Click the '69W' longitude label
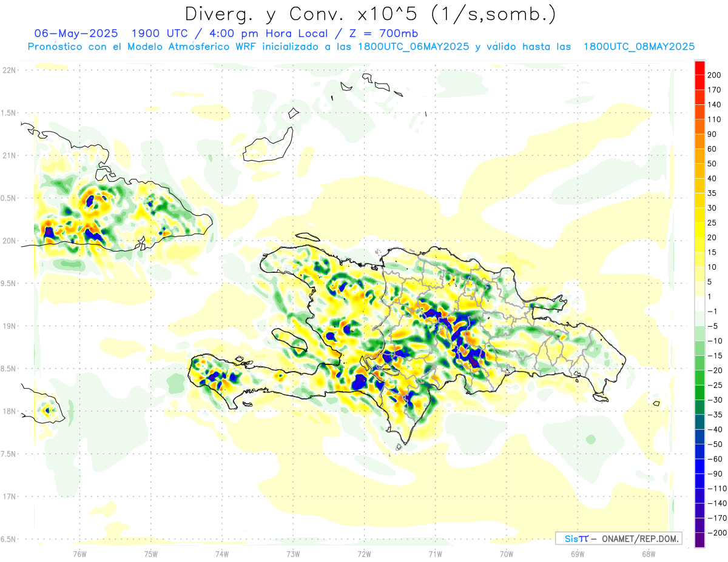 point(577,553)
